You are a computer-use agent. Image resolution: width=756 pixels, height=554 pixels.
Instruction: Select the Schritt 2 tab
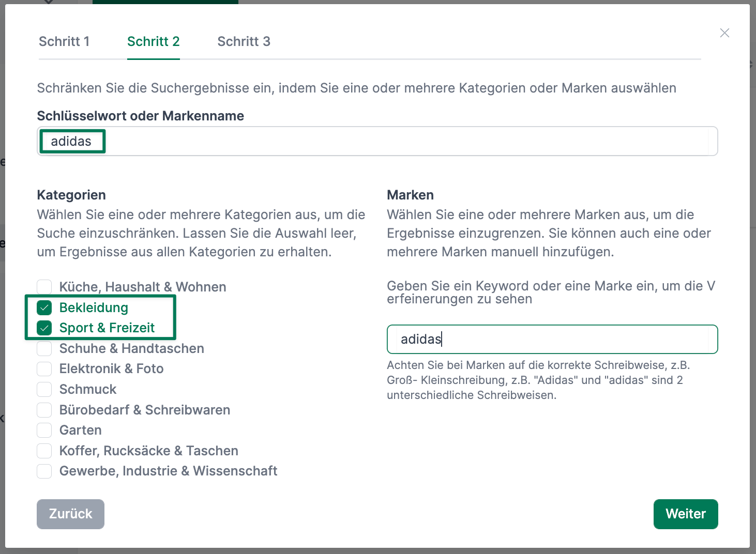[154, 41]
